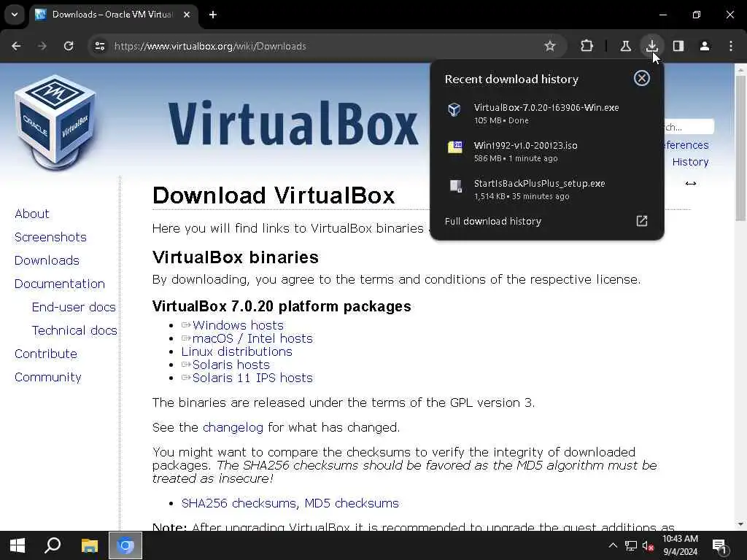
Task: Click the forward navigation arrow
Action: [x=42, y=46]
